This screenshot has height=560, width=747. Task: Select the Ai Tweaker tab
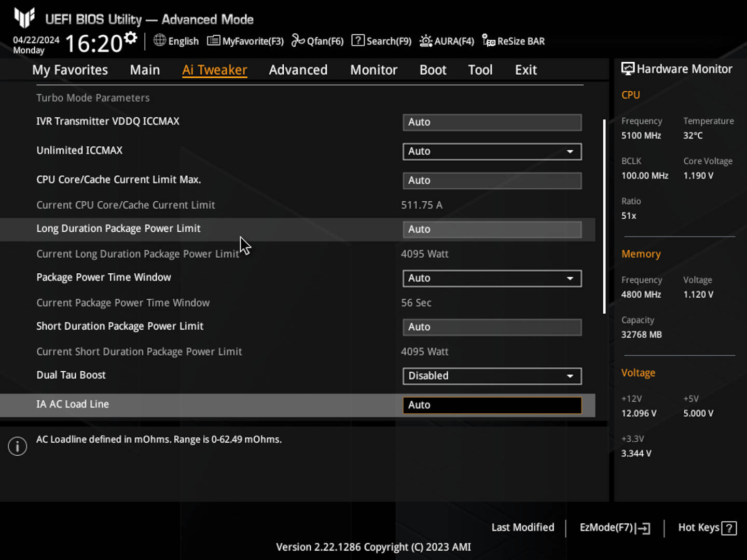(x=214, y=70)
